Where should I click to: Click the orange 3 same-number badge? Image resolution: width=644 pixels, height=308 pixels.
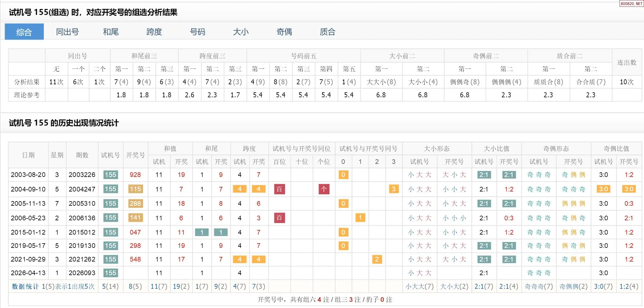(x=393, y=189)
